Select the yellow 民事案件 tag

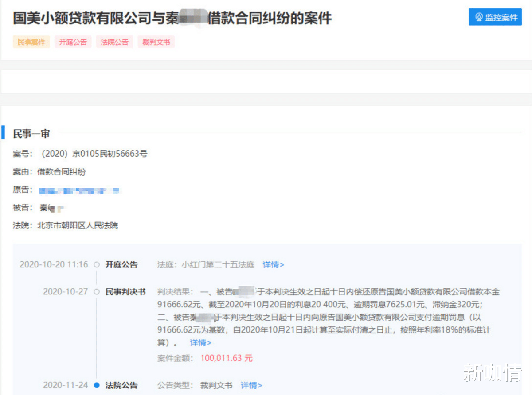[x=31, y=42]
